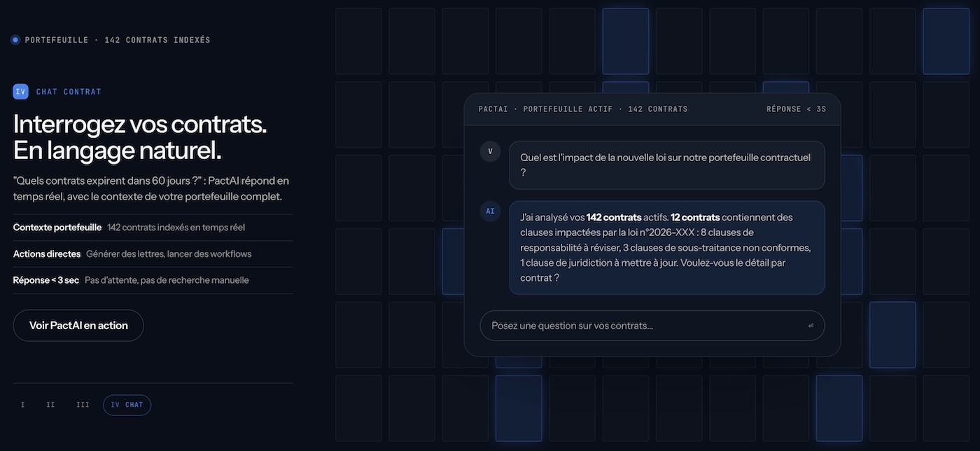
Task: Click the Réponse < 3 sec feature row
Action: 153,280
